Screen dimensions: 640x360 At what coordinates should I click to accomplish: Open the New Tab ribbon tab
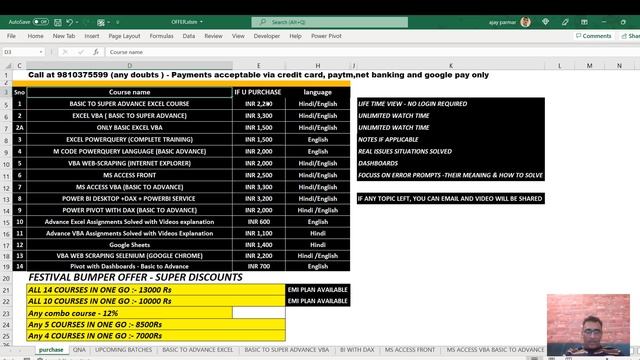pos(64,36)
